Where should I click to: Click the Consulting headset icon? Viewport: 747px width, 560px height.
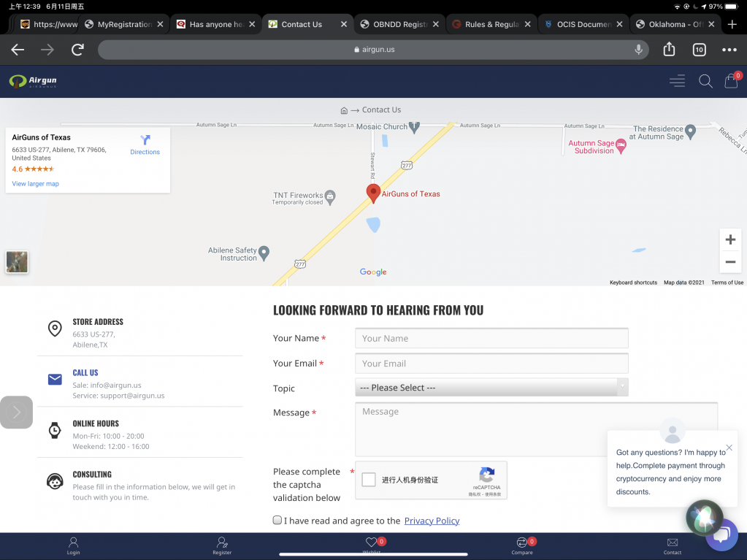click(x=55, y=481)
